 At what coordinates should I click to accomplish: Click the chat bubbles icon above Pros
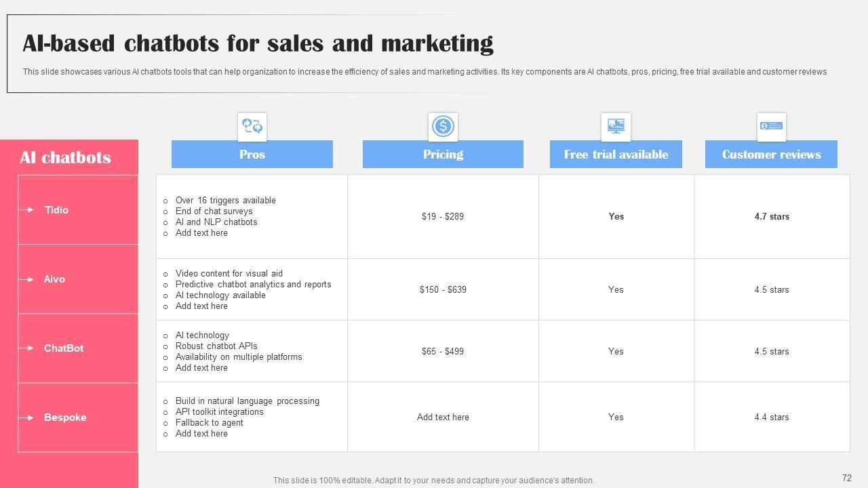tap(252, 127)
